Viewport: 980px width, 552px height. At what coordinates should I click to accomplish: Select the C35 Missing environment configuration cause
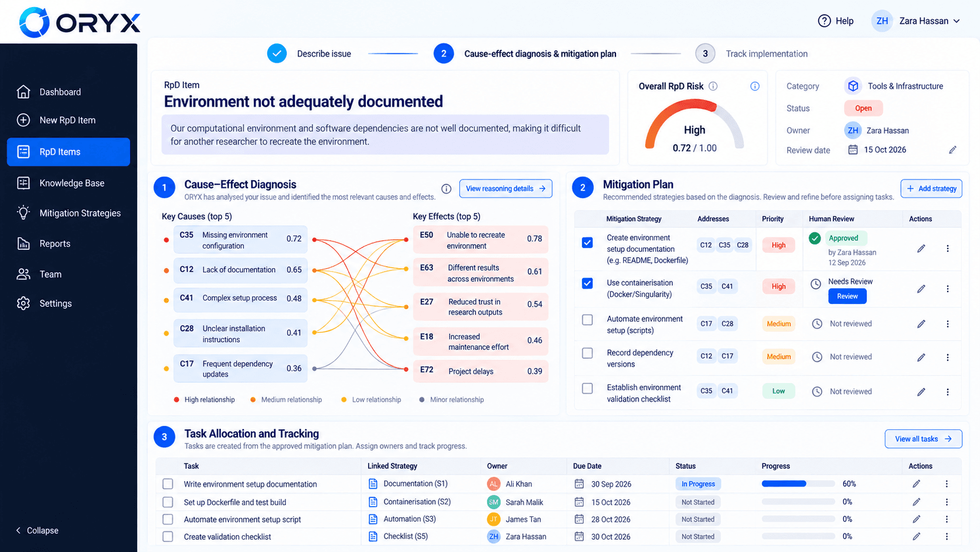(x=240, y=239)
